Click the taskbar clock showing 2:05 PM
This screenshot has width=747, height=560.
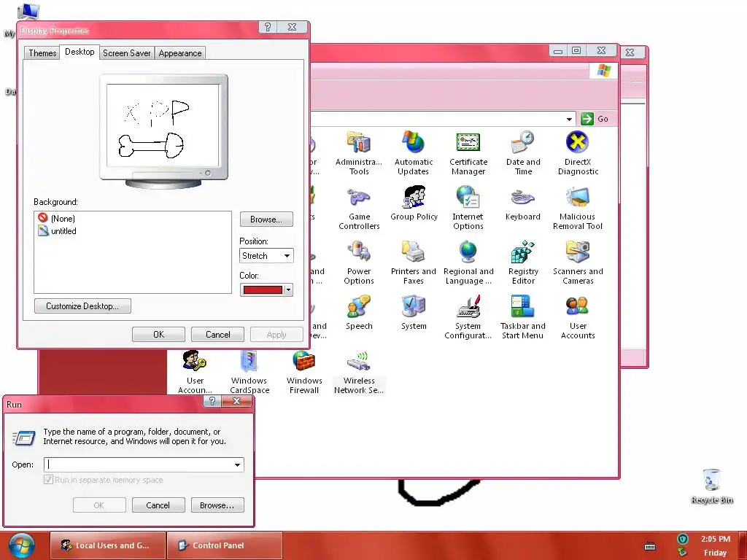pyautogui.click(x=715, y=539)
